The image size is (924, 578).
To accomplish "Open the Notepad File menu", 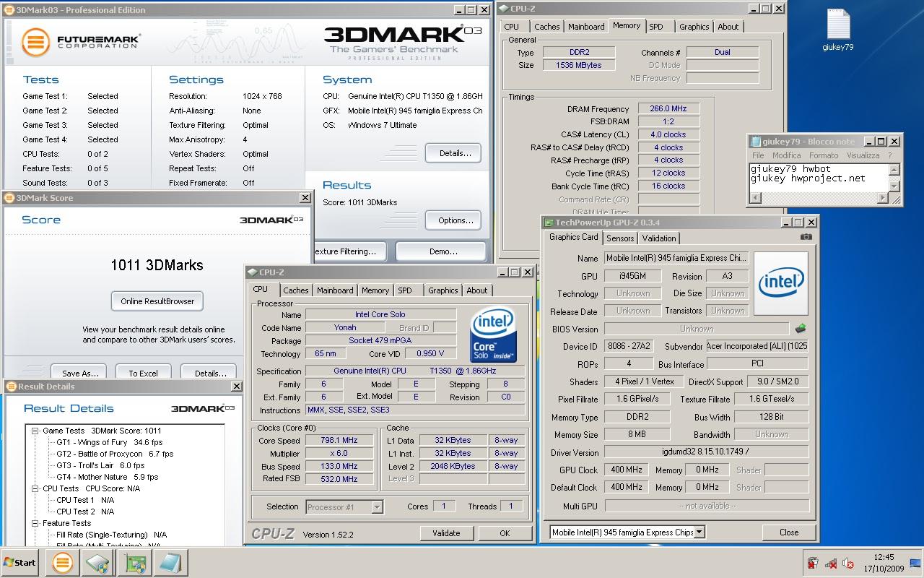I will [758, 155].
